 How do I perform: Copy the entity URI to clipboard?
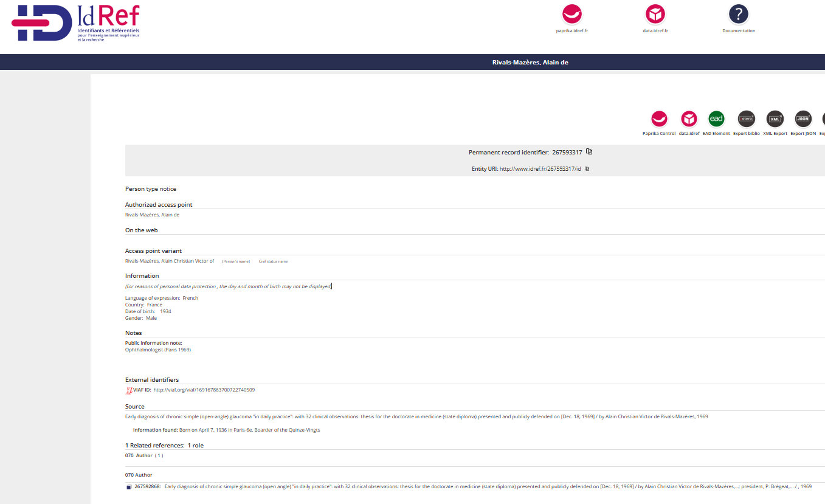(587, 169)
